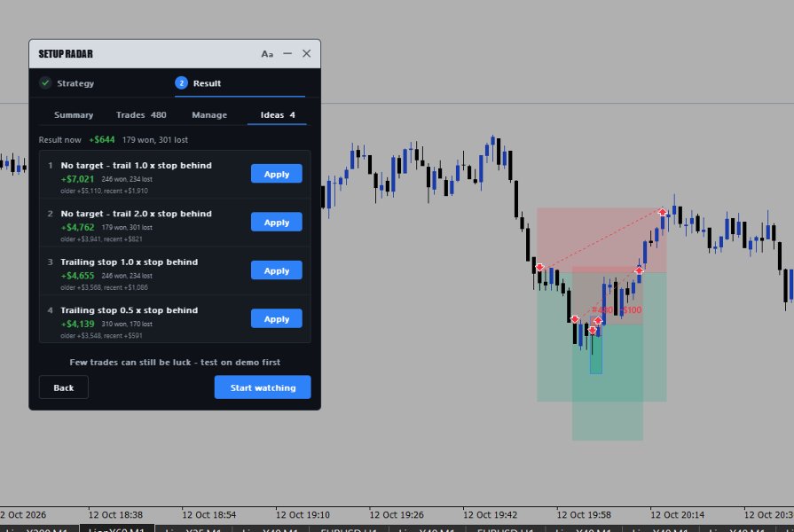Click 'Trailing stop 1.0 x stop behind' title
Viewport: 794px width, 532px height.
pos(130,262)
